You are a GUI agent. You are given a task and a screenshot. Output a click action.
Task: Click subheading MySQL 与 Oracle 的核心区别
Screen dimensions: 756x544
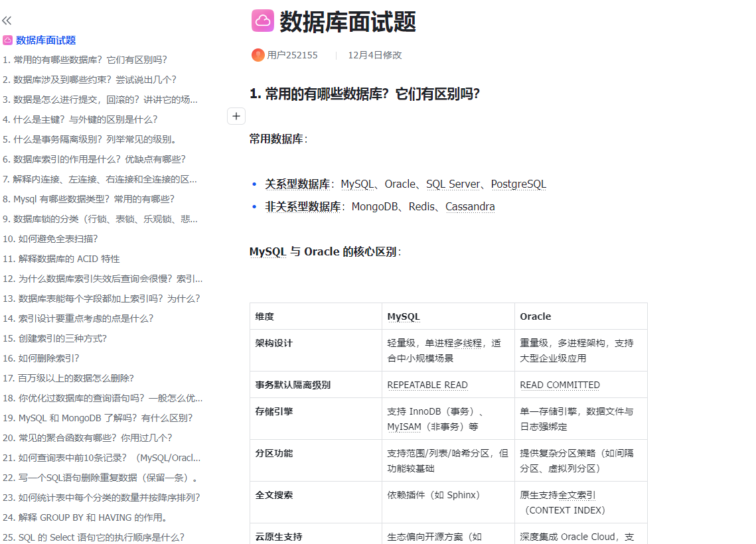pos(325,252)
